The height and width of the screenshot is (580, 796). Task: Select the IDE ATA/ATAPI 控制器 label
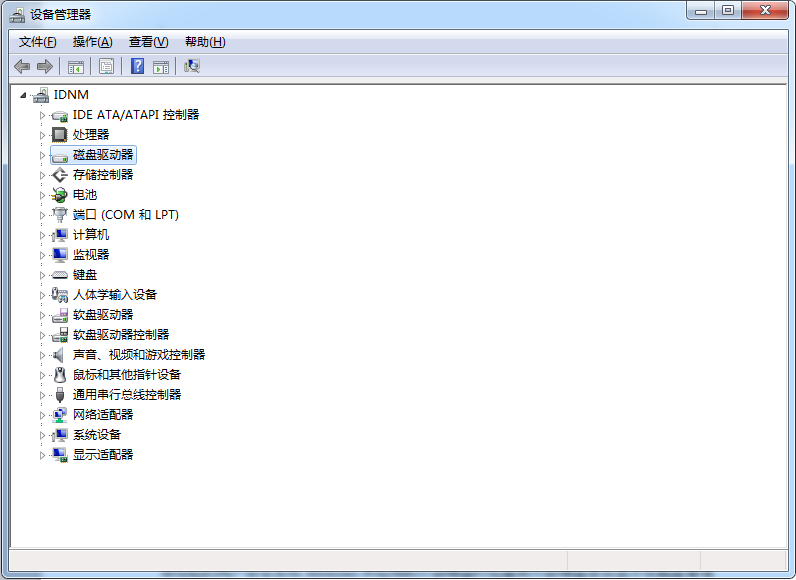[136, 115]
